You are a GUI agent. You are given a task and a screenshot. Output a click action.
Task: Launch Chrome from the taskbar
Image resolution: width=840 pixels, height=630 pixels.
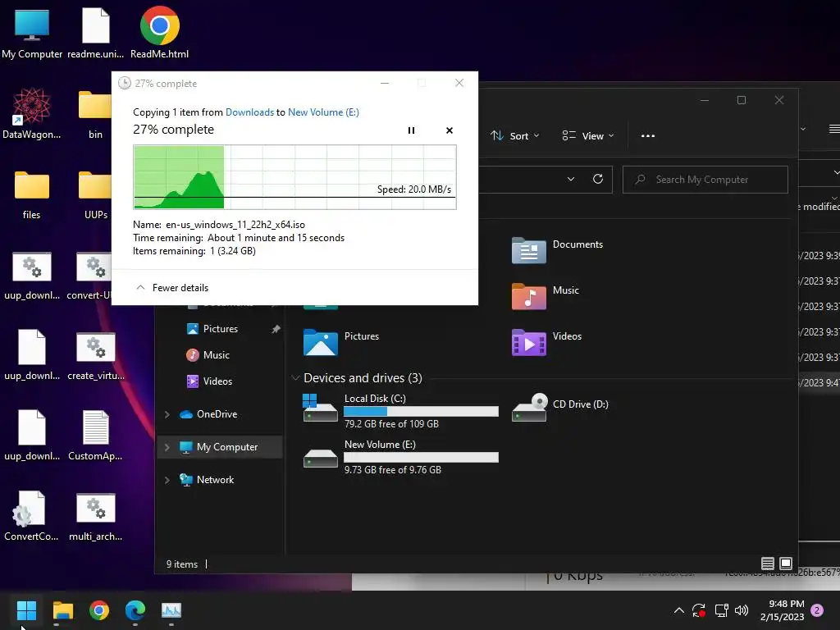[x=99, y=609]
